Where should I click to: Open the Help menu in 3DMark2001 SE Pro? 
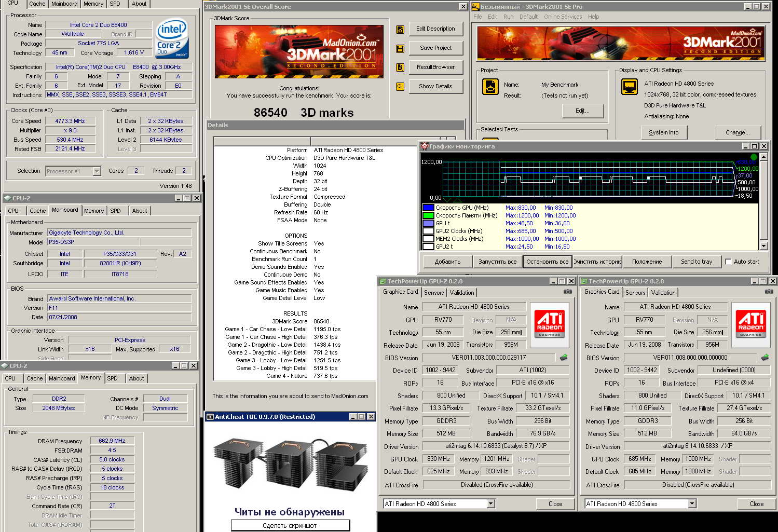tap(593, 17)
